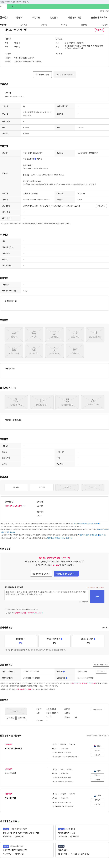Click 요약보기 for 아파트 관리기사 모집
The image size is (109, 868).
[98, 750]
